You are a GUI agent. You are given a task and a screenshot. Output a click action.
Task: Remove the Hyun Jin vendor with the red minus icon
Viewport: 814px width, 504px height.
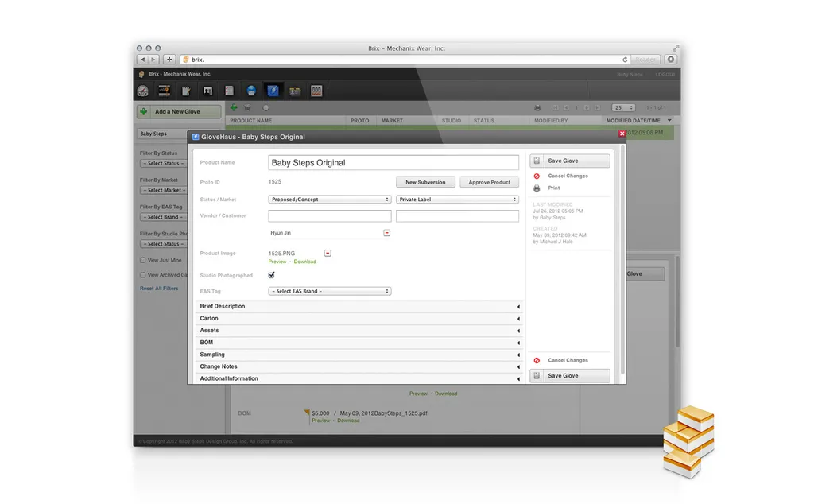[x=387, y=233]
